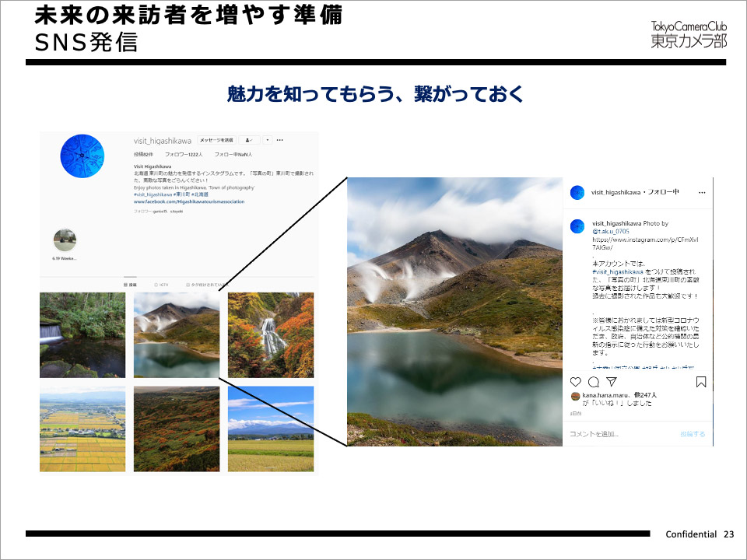This screenshot has height=560, width=747.
Task: Tap the heart icon to like the post
Action: click(x=575, y=382)
